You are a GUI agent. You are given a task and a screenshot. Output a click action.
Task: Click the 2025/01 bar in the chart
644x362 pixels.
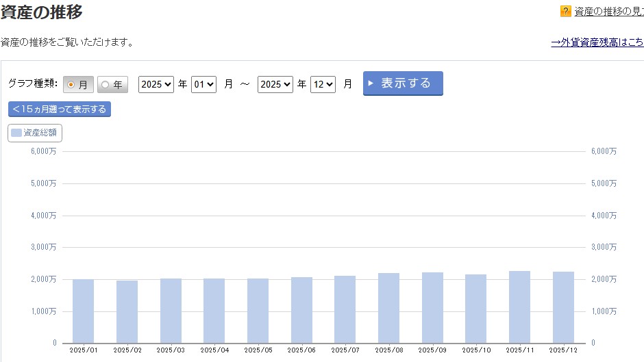point(83,311)
